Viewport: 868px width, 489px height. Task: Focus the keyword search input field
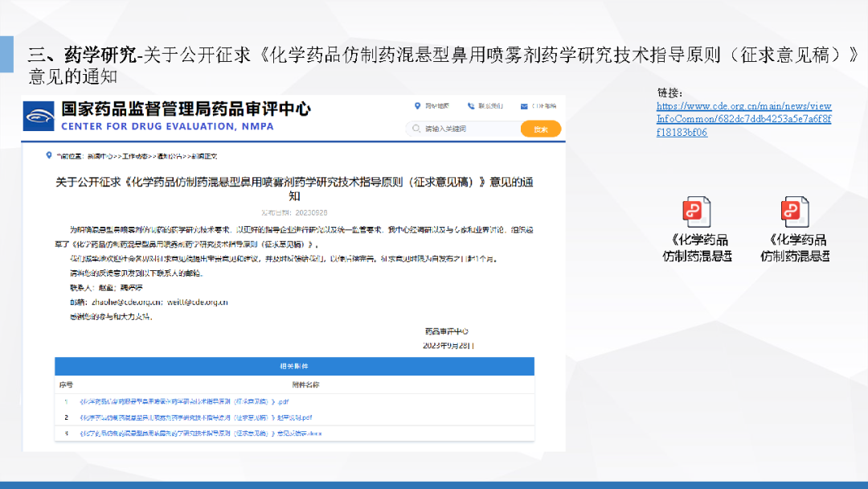(x=466, y=129)
